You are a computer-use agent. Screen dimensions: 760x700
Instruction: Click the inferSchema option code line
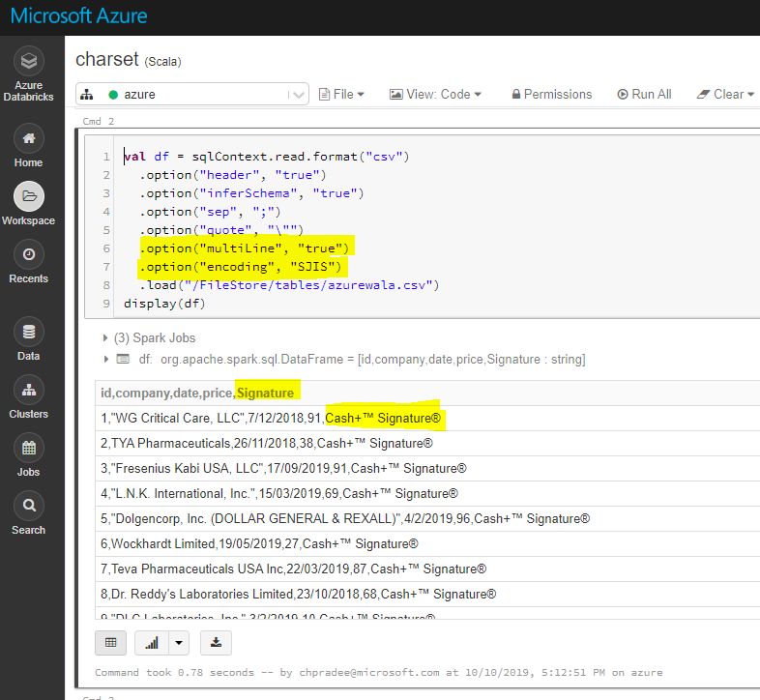coord(251,193)
